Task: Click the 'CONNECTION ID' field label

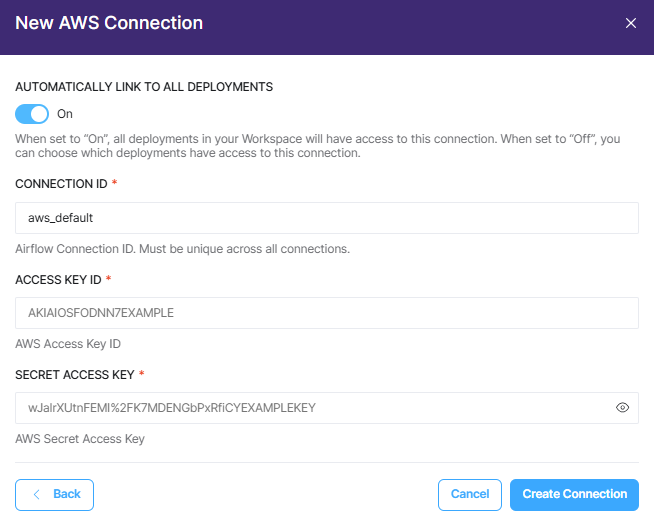Action: (x=61, y=184)
